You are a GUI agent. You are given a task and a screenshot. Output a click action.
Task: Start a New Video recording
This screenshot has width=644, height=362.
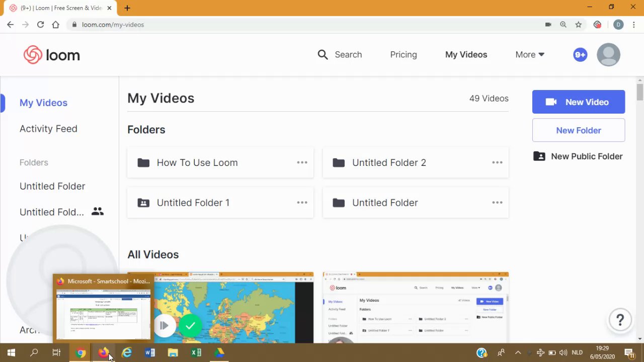[579, 102]
